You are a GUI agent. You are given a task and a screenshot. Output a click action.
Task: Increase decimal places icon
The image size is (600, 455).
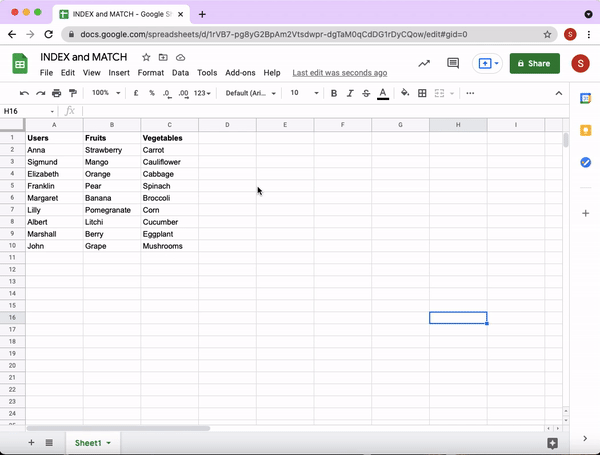[x=183, y=93]
